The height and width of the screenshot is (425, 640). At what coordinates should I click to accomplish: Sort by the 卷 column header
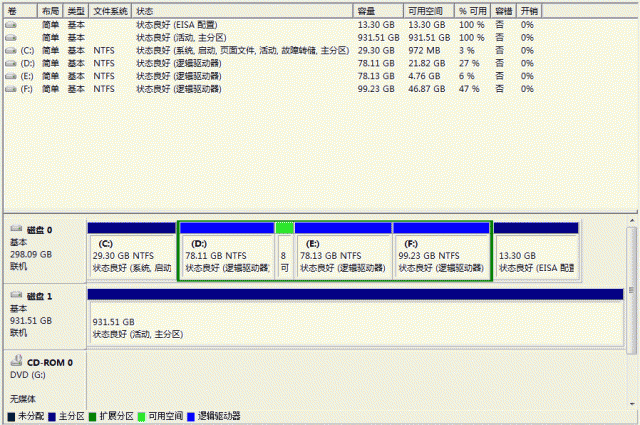pos(20,11)
